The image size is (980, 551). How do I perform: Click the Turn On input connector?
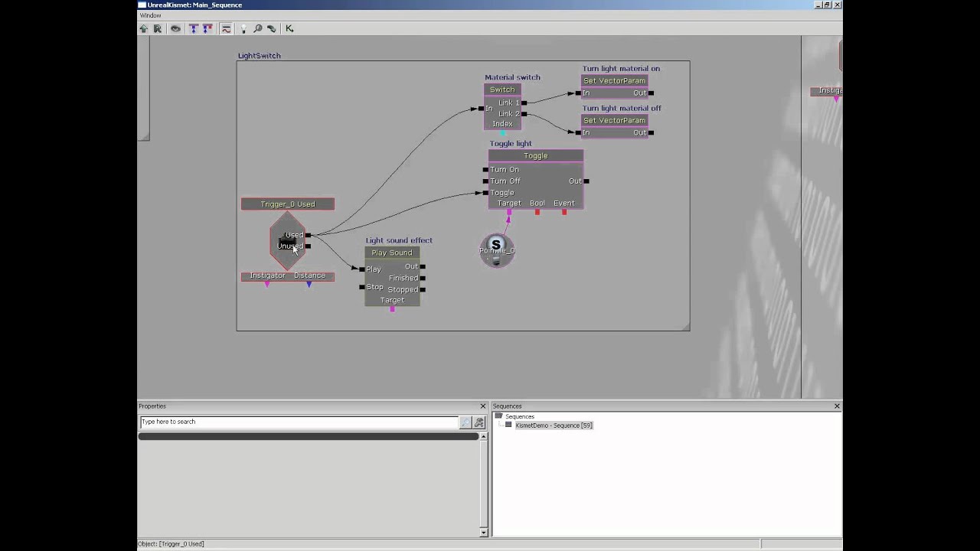tap(485, 170)
